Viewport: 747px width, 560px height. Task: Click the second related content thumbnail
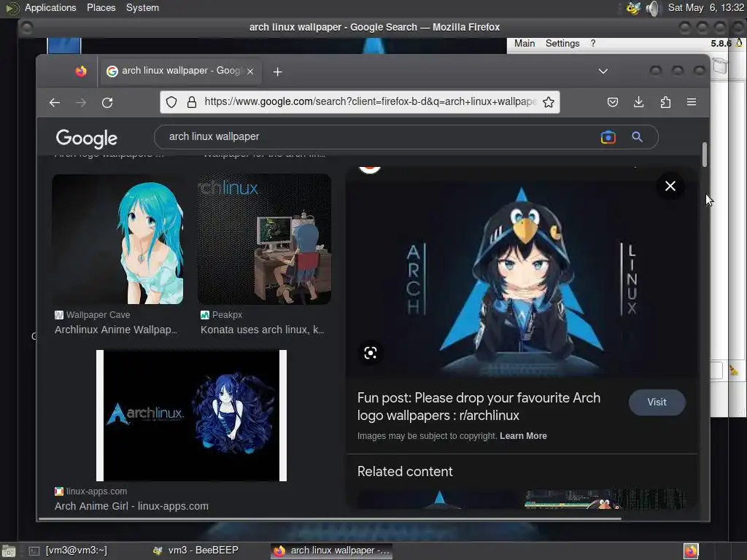click(605, 500)
